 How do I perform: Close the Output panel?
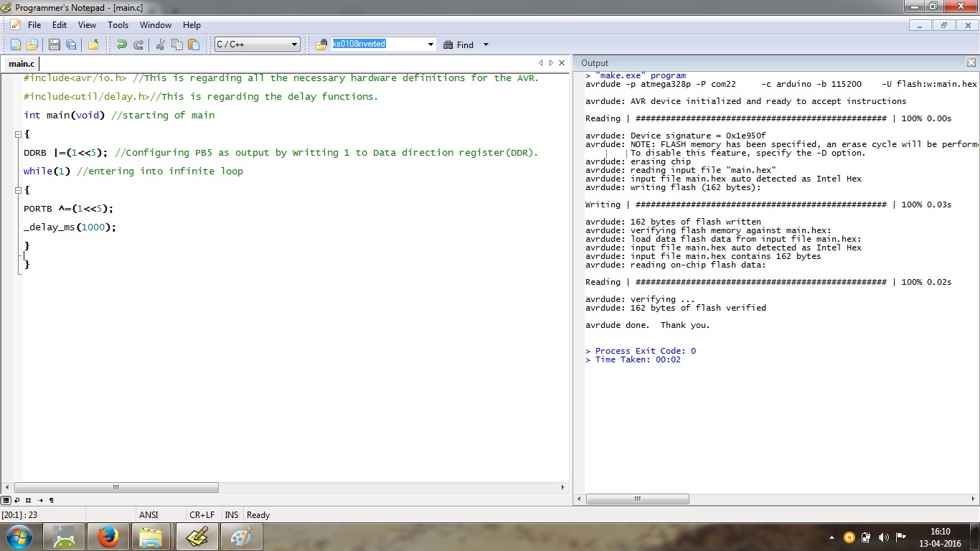click(x=971, y=63)
